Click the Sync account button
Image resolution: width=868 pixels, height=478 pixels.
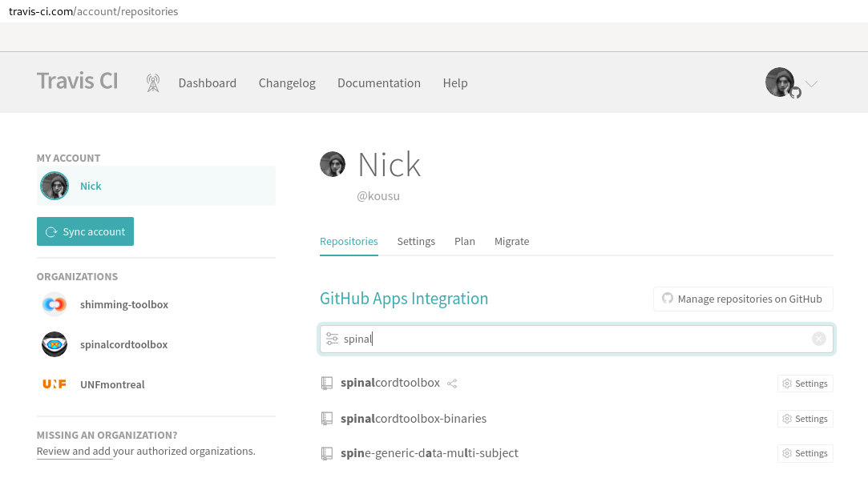(x=85, y=231)
